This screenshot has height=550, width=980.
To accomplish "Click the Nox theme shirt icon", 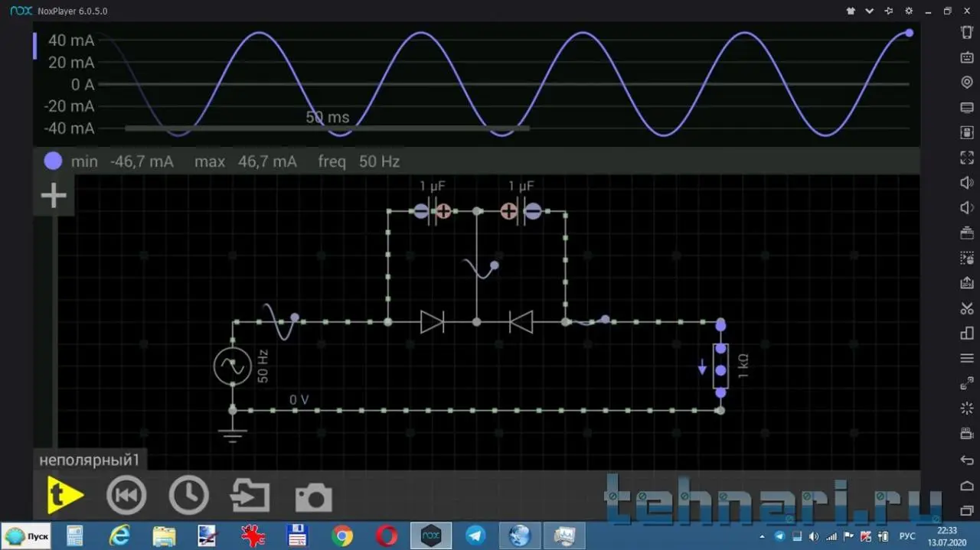I will click(x=851, y=11).
